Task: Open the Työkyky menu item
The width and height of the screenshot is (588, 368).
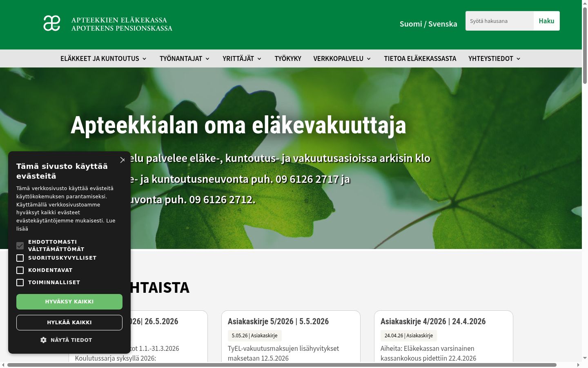Action: (288, 58)
